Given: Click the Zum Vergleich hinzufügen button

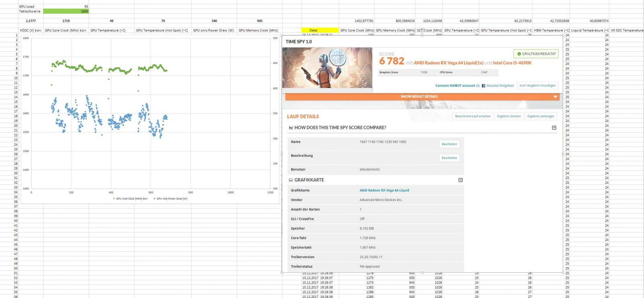Looking at the screenshot, I should (537, 86).
